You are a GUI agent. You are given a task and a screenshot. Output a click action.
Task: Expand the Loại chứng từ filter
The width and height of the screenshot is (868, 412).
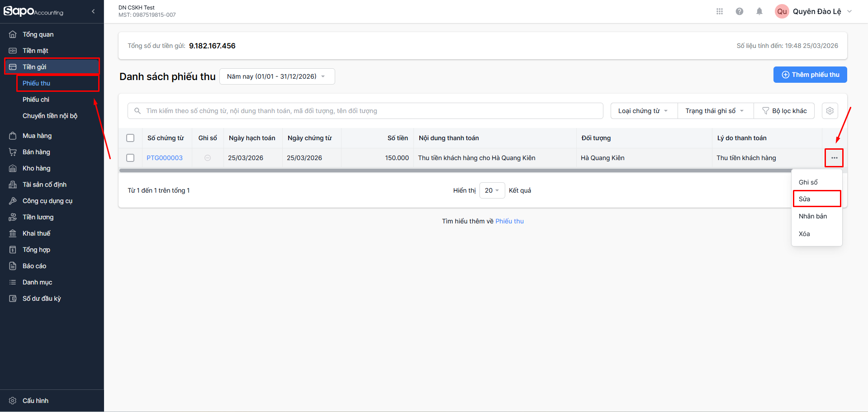[643, 111]
